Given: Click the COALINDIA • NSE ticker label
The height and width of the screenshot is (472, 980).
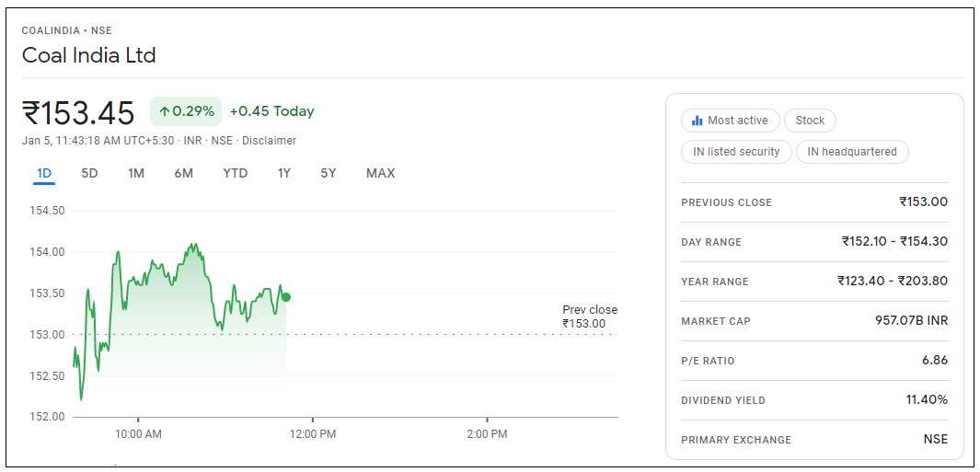Looking at the screenshot, I should click(x=67, y=30).
